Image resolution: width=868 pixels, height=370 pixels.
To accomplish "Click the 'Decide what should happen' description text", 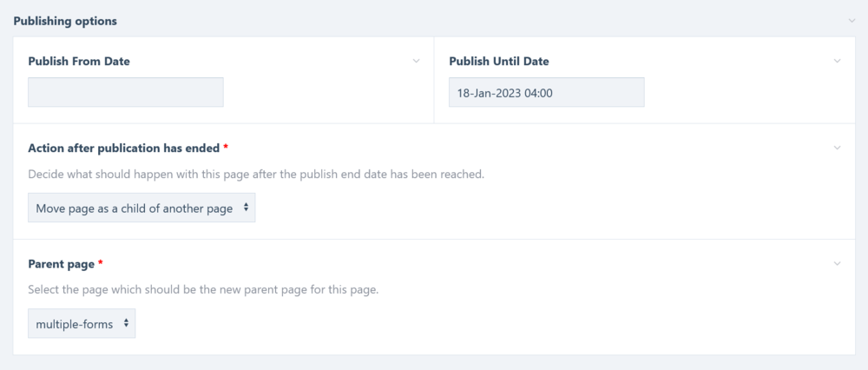I will tap(256, 174).
